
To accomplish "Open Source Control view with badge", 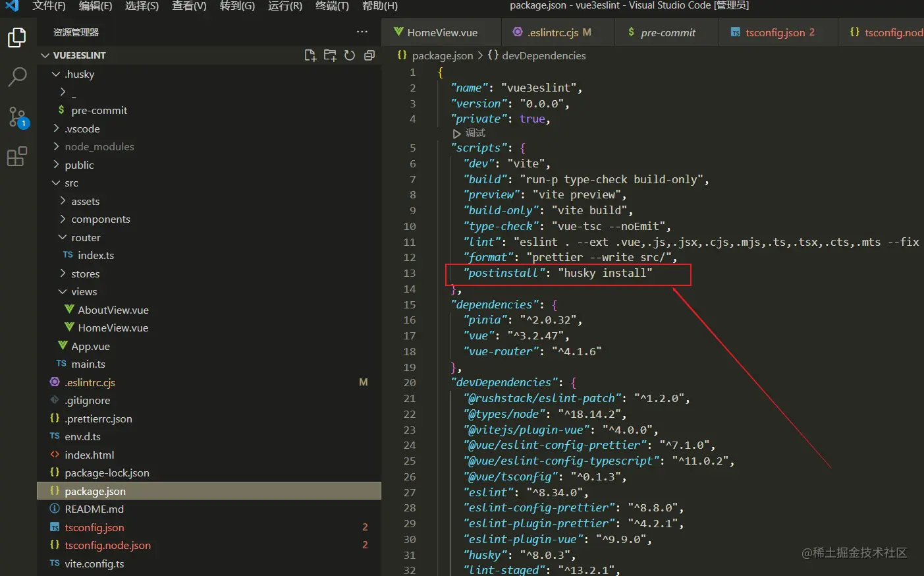I will tap(17, 117).
